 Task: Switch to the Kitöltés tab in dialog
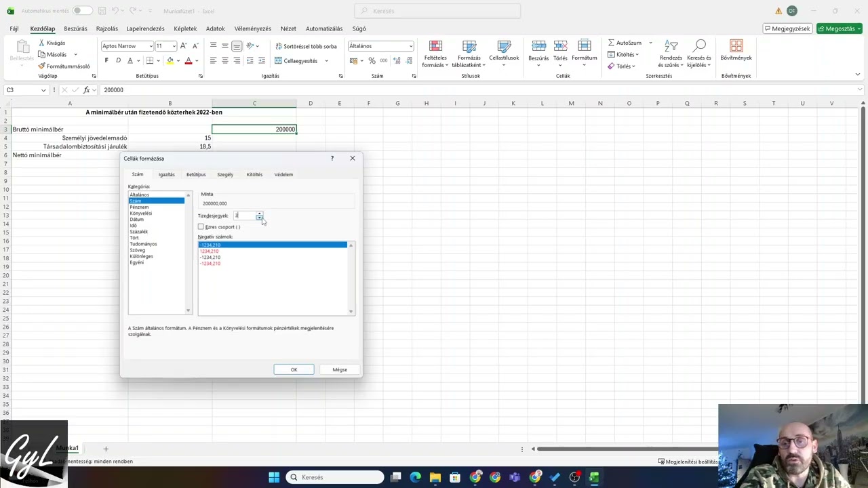click(254, 174)
